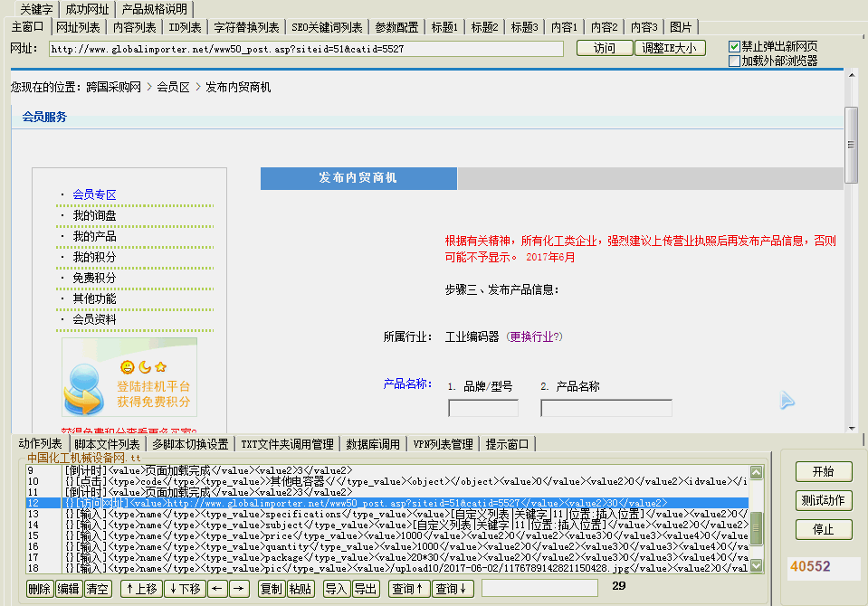The height and width of the screenshot is (606, 868).
Task: Click the browser vertical scrollbar thumb
Action: pos(852,145)
